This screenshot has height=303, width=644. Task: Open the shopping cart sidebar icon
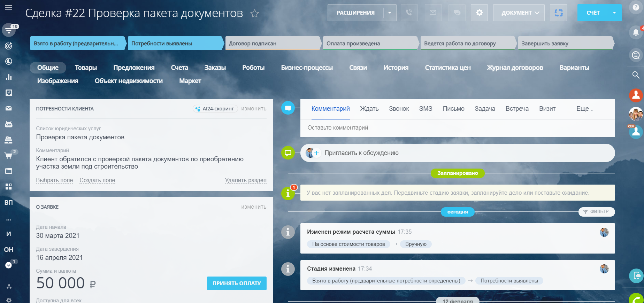(x=9, y=155)
